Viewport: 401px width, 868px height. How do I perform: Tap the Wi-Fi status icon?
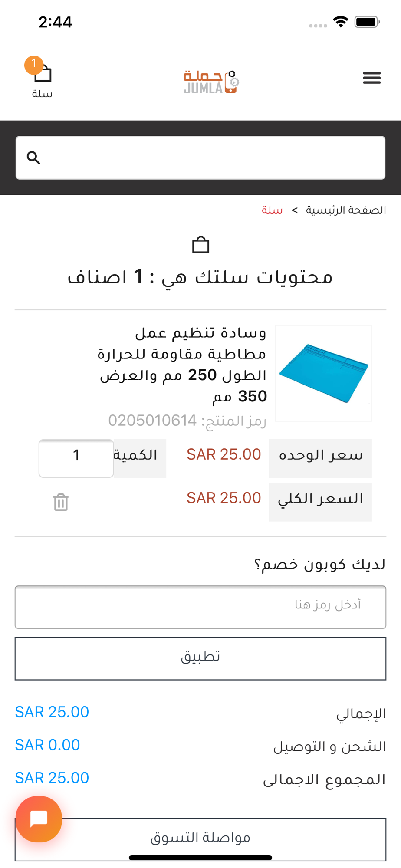(341, 22)
